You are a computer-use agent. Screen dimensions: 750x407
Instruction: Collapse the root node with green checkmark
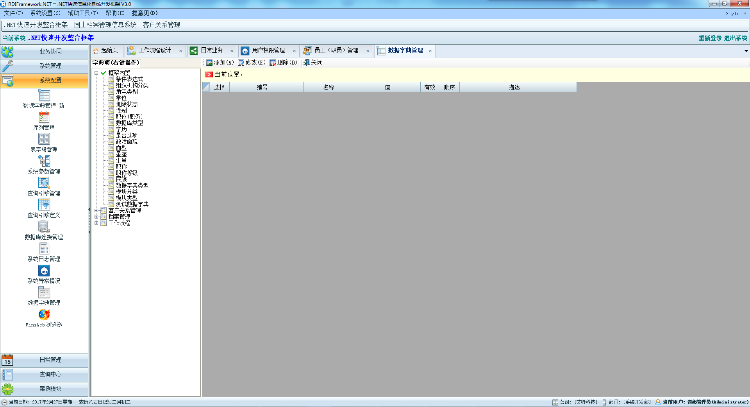coord(96,73)
